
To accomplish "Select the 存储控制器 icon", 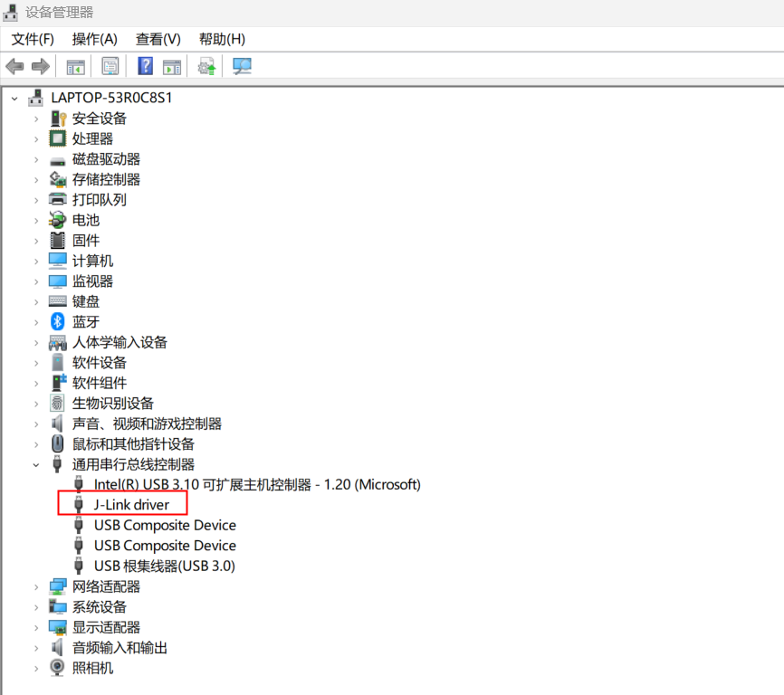I will click(x=58, y=179).
